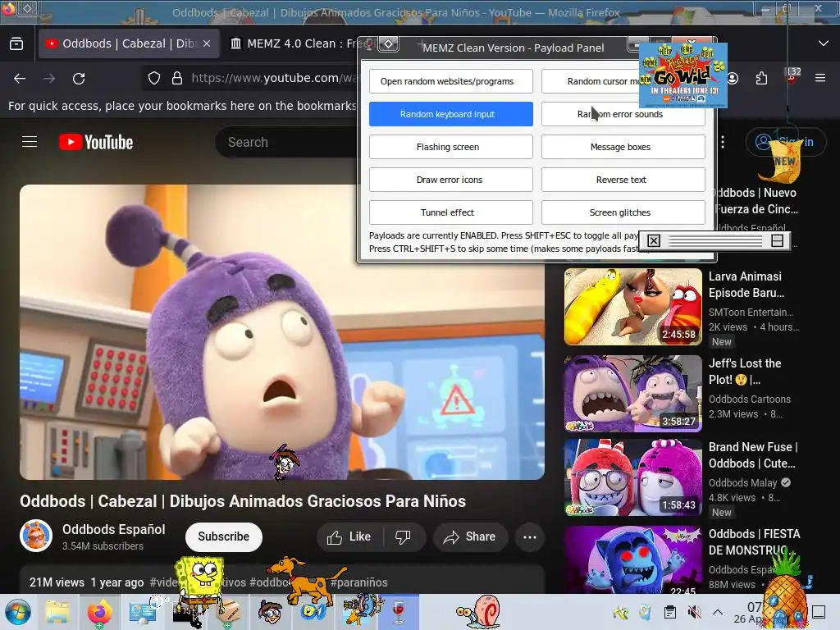Enable the Reverse text payload
The height and width of the screenshot is (630, 840).
[623, 180]
